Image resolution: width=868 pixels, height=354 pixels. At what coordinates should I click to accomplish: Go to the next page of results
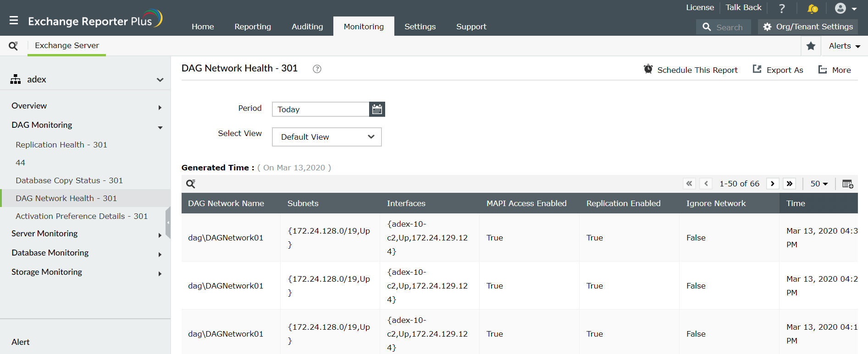pyautogui.click(x=773, y=184)
